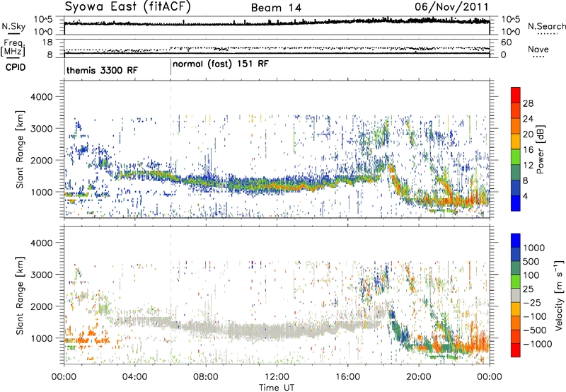Click the '08:00' time axis label

206,376
